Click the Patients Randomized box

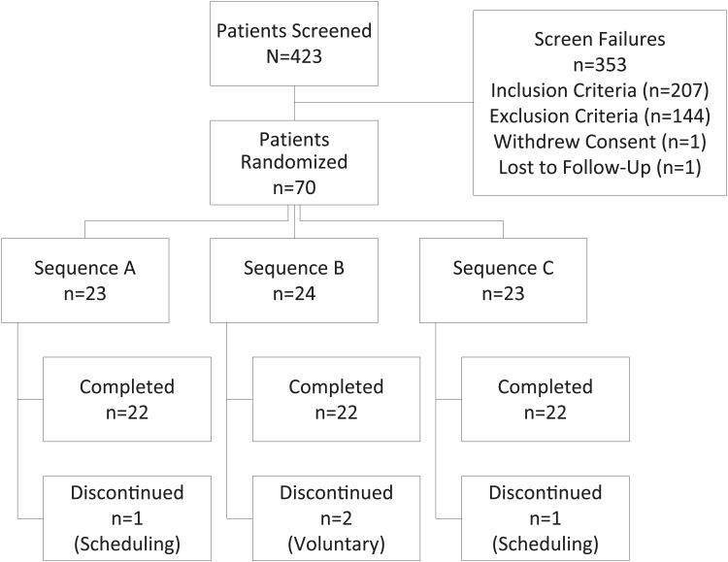point(294,162)
